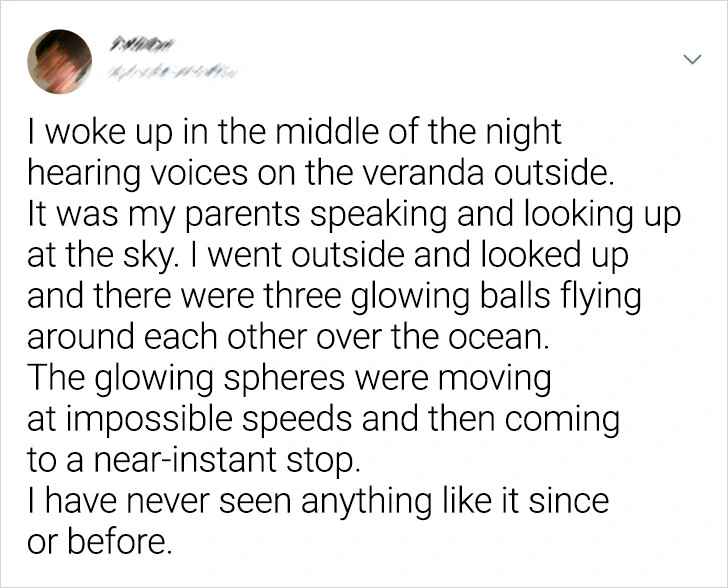Click the line "The glowing spheres were moving"
The image size is (728, 588).
coord(289,379)
